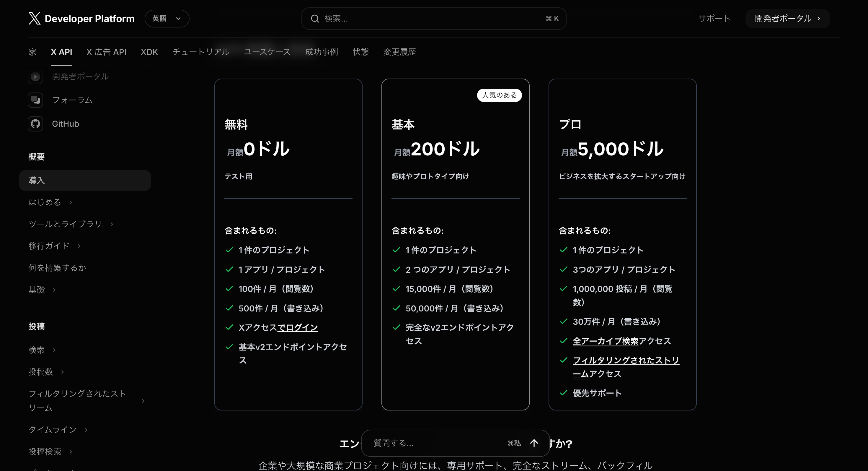
Task: Open the チュートリアル tab
Action: pyautogui.click(x=201, y=52)
